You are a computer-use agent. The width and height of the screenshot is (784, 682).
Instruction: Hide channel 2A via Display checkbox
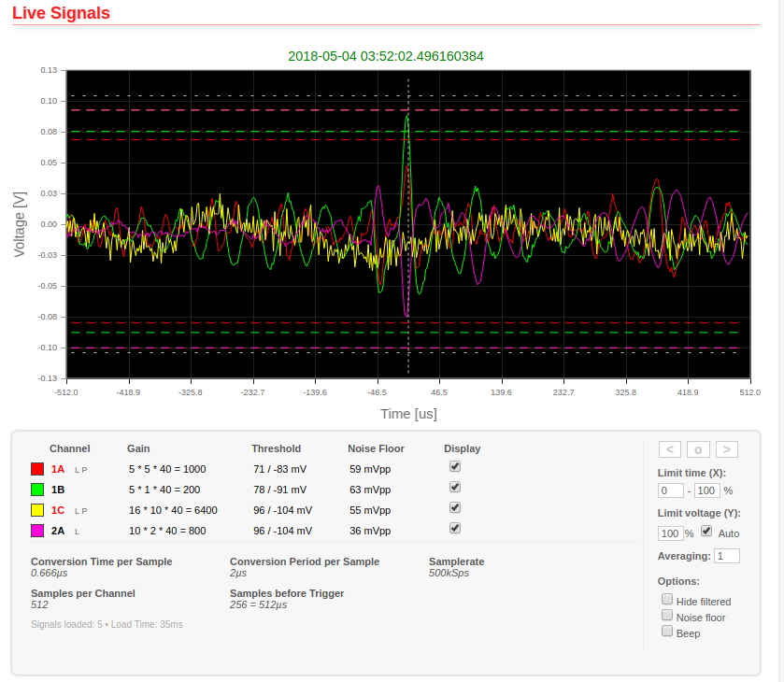click(455, 528)
